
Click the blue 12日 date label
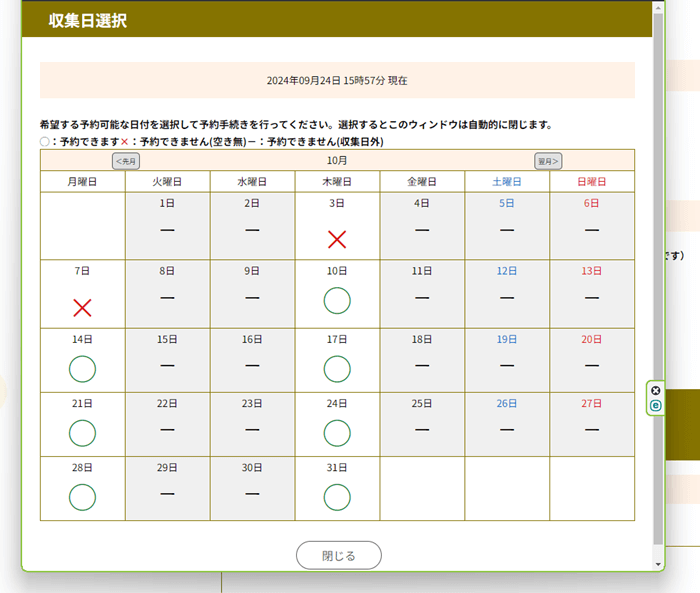[507, 271]
